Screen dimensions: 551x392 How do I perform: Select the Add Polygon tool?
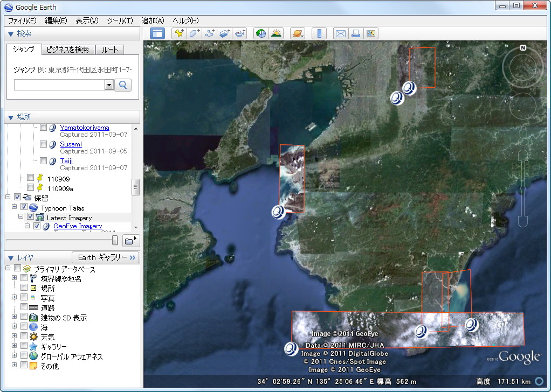(194, 33)
